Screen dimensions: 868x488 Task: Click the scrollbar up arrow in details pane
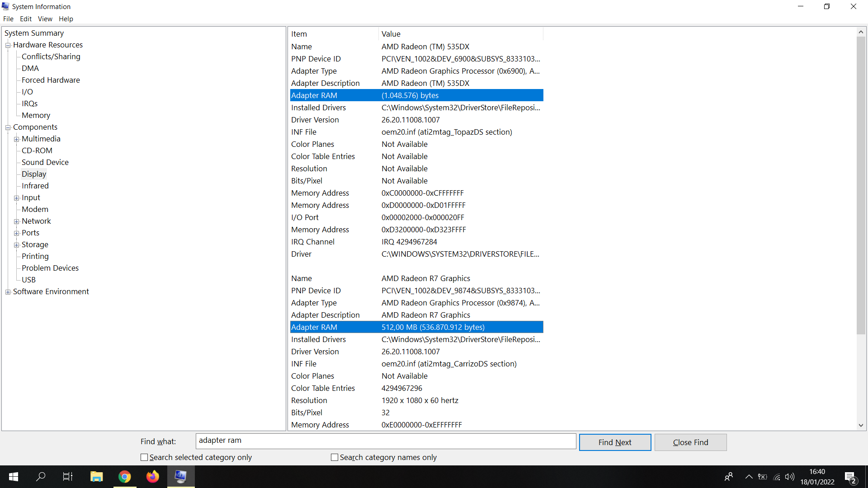click(861, 32)
